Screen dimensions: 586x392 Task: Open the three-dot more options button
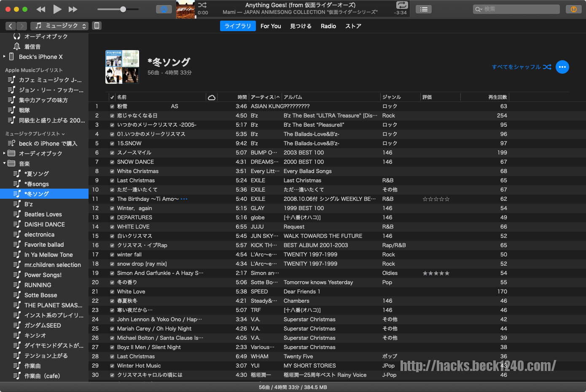(x=562, y=67)
